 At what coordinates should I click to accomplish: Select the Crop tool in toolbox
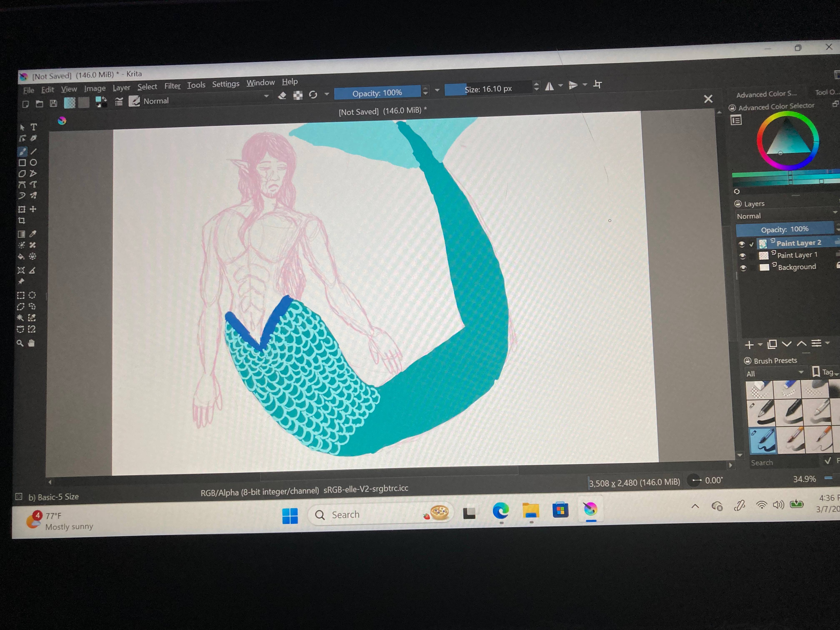(22, 221)
